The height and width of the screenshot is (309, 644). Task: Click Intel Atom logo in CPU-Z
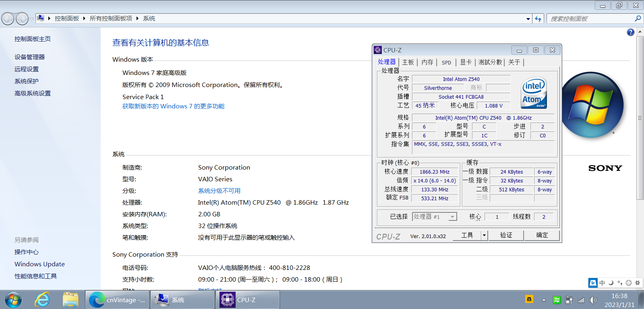[534, 93]
